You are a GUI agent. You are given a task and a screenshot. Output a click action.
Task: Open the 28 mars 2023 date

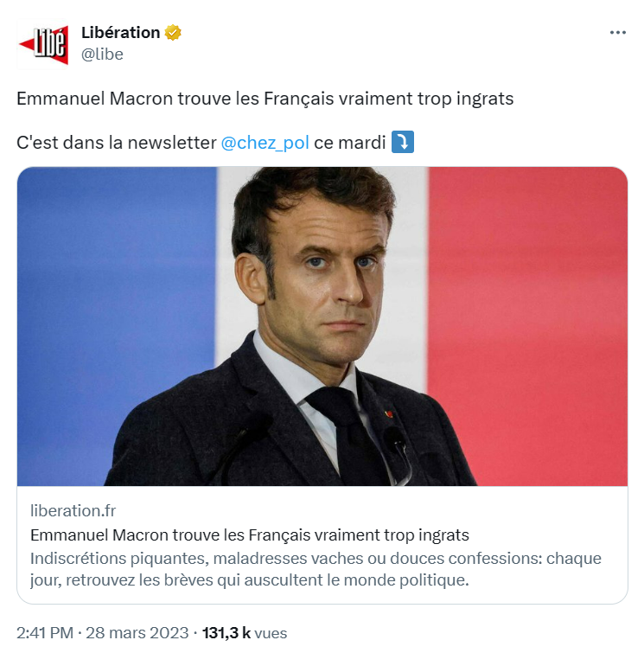coord(137,632)
